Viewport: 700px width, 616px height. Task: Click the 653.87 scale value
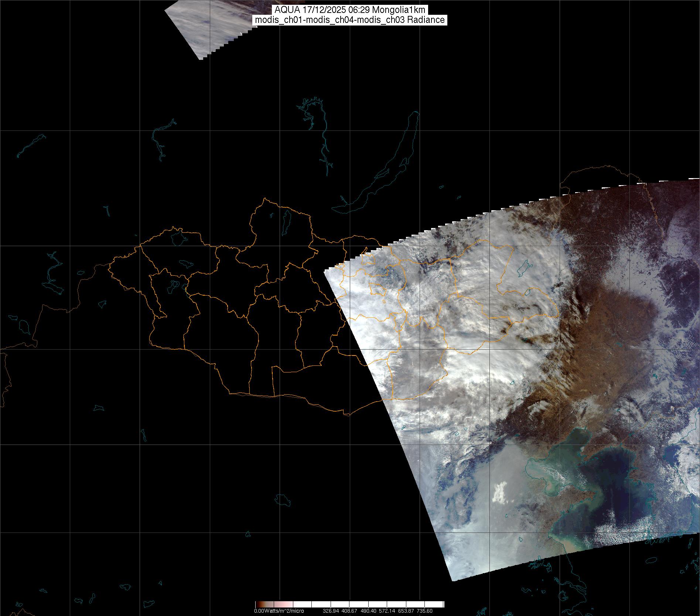[406, 611]
